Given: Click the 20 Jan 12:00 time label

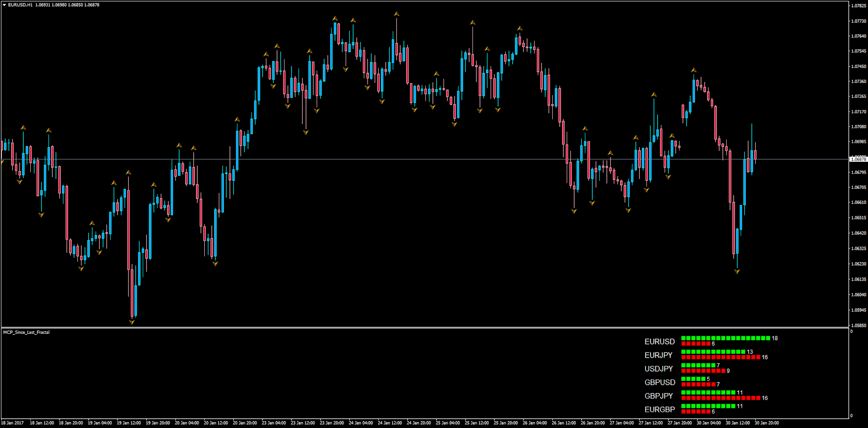Looking at the screenshot, I should click(216, 423).
